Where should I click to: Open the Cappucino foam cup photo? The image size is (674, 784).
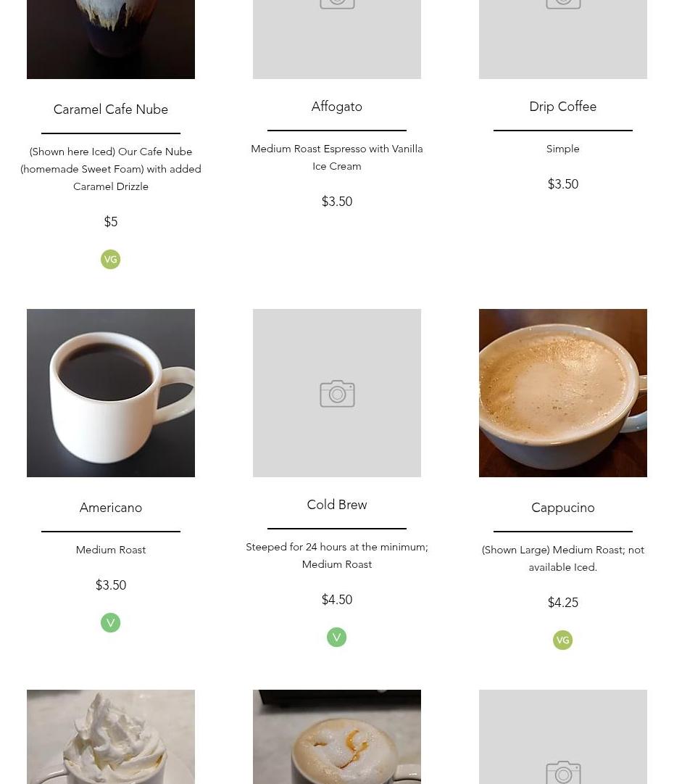coord(563,393)
